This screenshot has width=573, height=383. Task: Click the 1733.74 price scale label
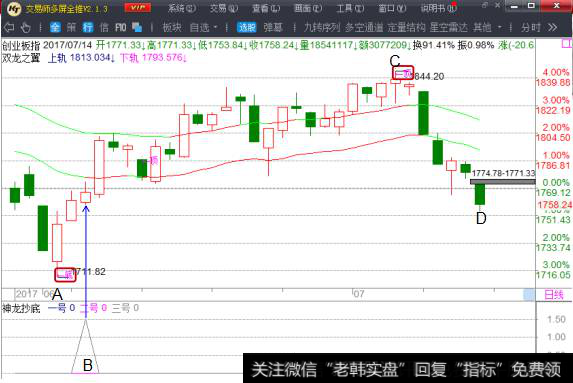553,248
